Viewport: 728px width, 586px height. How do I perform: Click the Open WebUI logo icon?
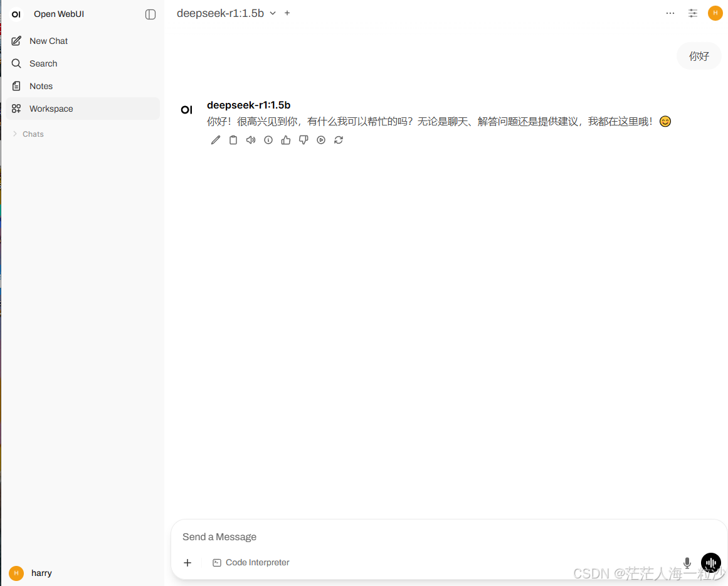[16, 14]
